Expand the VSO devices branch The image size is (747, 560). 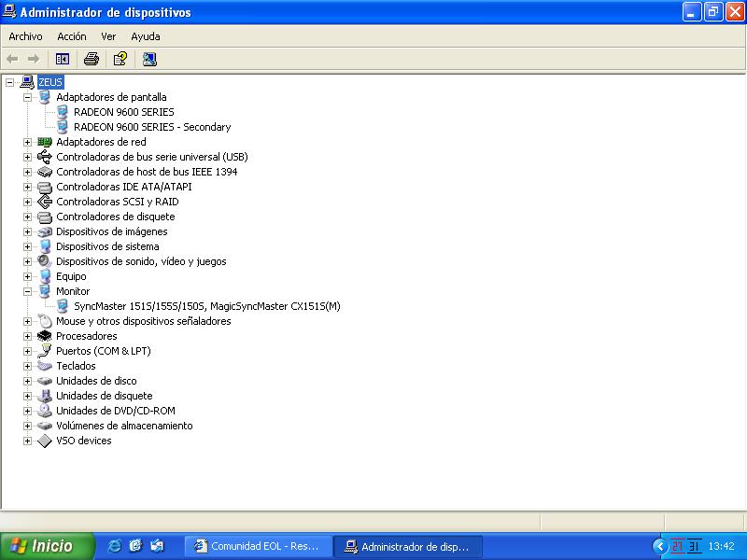[x=28, y=441]
